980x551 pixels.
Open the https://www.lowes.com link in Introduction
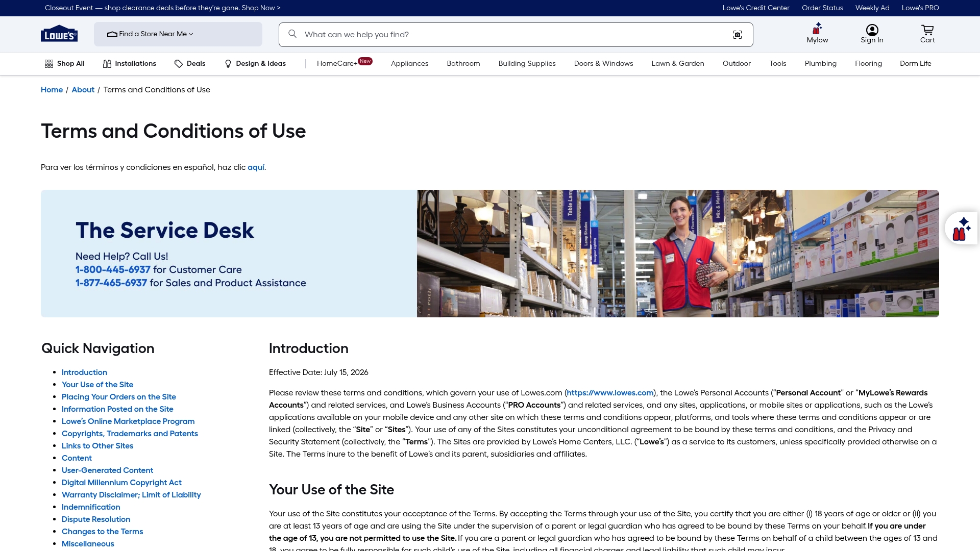coord(610,393)
